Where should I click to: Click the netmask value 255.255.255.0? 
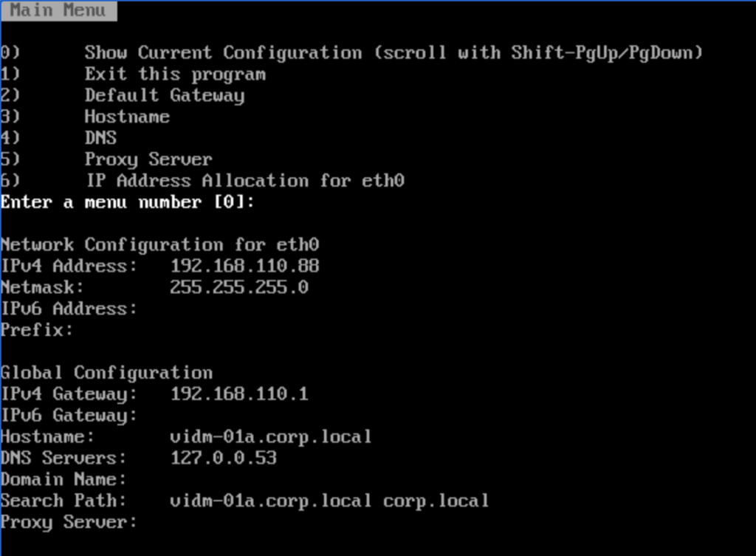coord(239,288)
